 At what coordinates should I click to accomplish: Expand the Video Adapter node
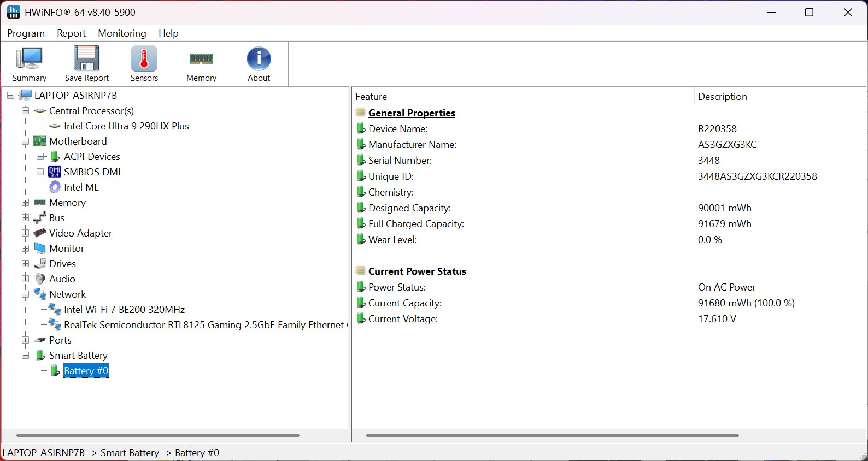pyautogui.click(x=25, y=233)
